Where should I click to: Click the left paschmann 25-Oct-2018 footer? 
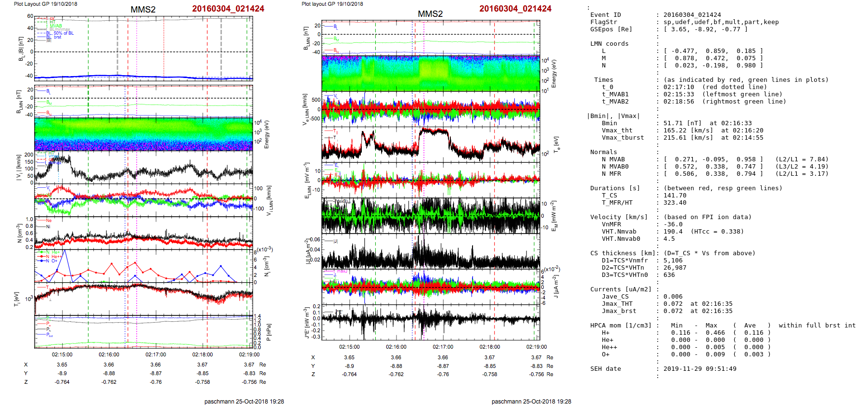click(244, 401)
